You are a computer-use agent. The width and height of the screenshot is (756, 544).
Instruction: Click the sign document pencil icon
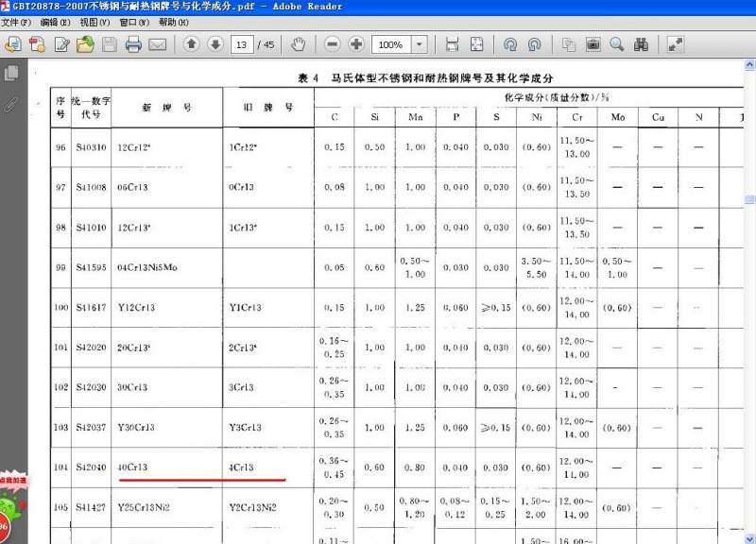(x=61, y=44)
